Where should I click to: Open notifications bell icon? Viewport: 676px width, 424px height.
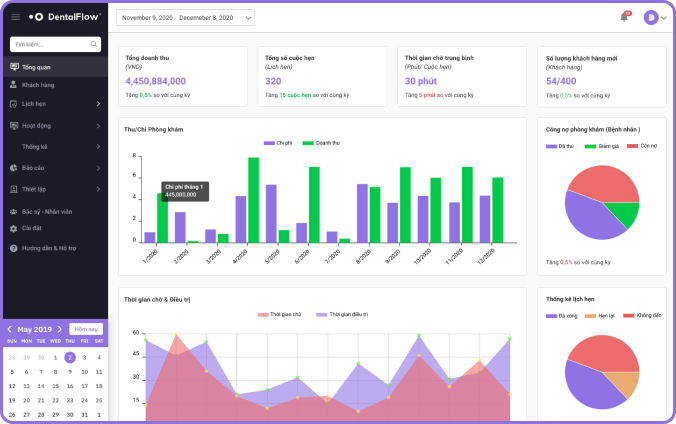click(x=624, y=17)
